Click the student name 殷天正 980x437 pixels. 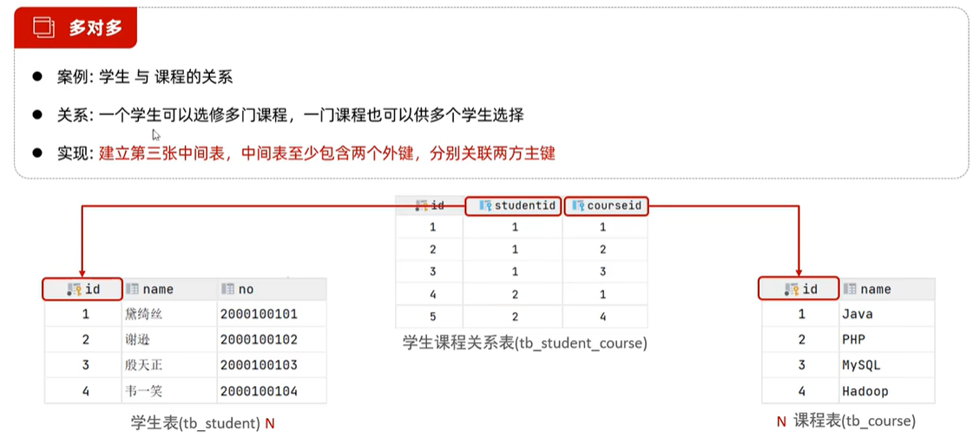(x=144, y=365)
